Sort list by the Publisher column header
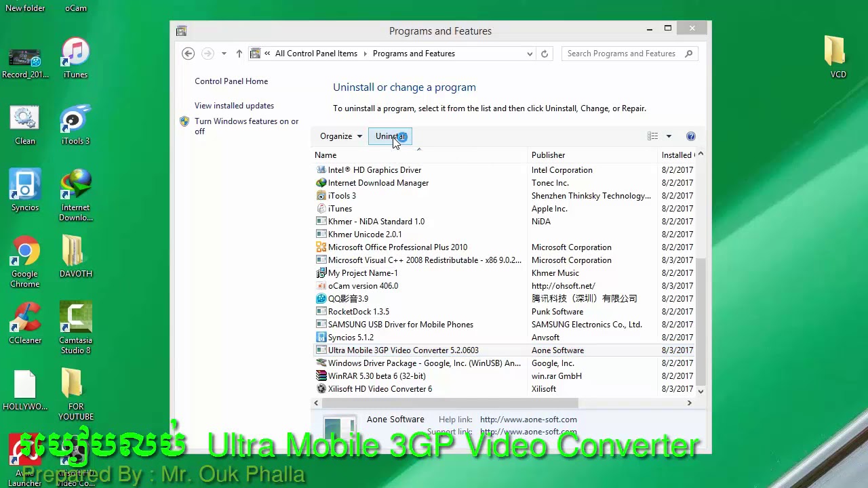 click(x=592, y=155)
